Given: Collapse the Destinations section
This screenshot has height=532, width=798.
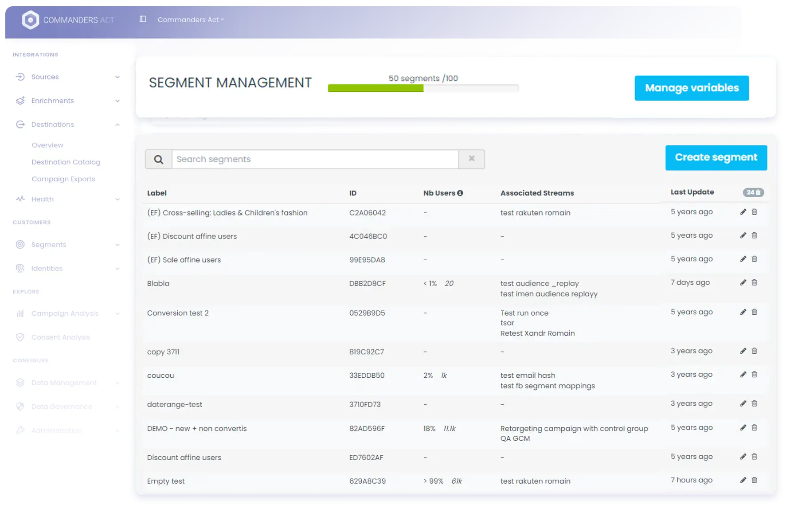Looking at the screenshot, I should pos(117,125).
